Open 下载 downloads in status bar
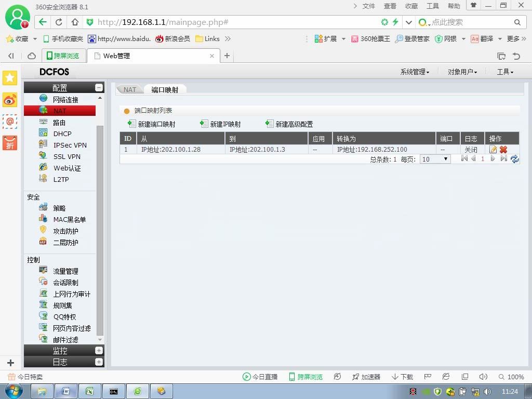 (403, 377)
